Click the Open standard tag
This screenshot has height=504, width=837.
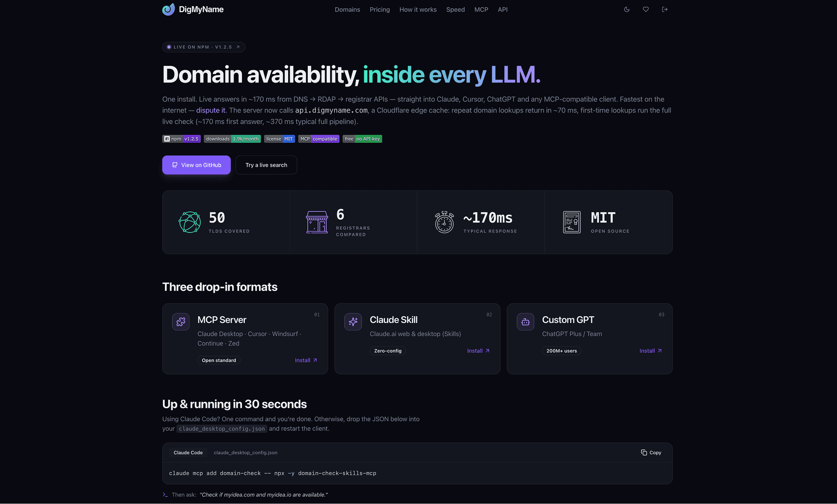coord(219,360)
